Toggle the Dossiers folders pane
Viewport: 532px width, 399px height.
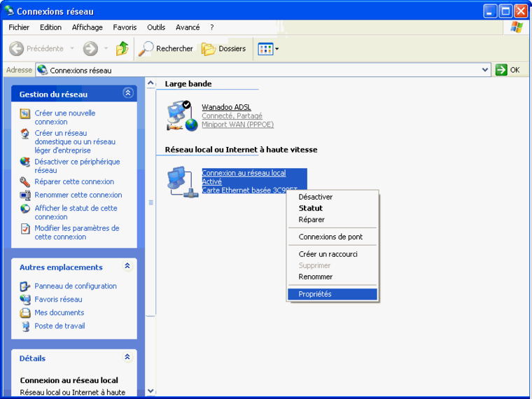[x=223, y=48]
